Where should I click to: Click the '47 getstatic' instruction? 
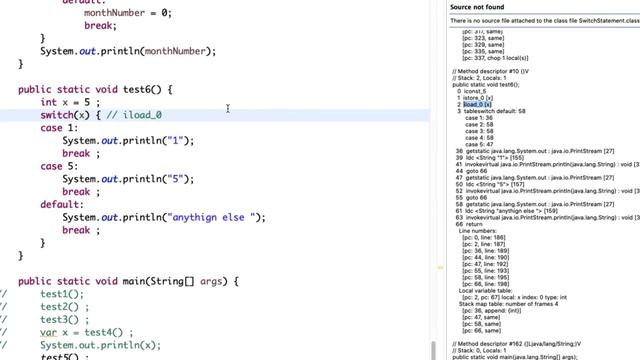click(535, 178)
